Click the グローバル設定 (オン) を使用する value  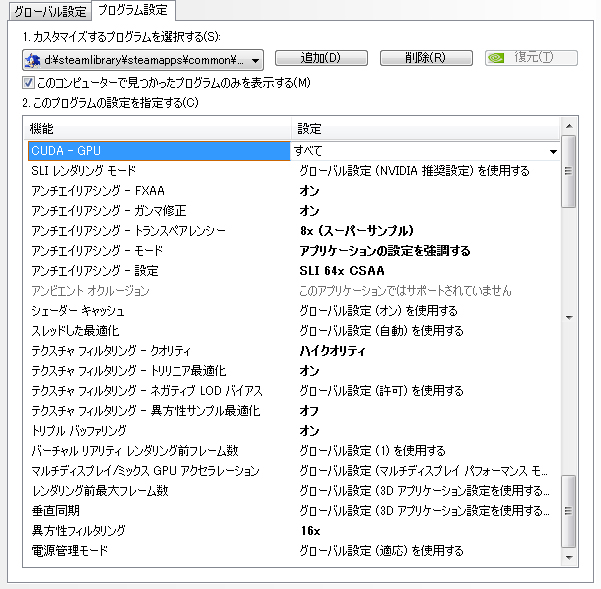(x=378, y=311)
